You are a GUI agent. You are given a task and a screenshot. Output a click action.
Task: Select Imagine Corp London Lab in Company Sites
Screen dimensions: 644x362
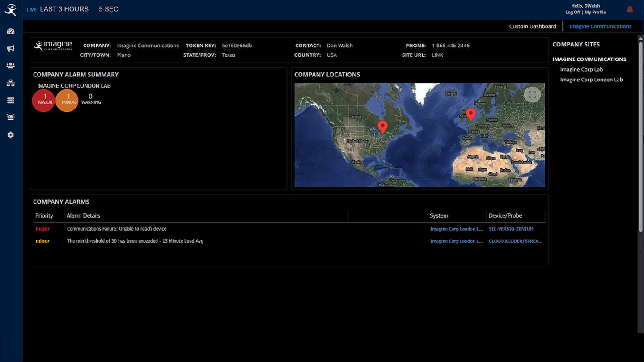pyautogui.click(x=591, y=80)
